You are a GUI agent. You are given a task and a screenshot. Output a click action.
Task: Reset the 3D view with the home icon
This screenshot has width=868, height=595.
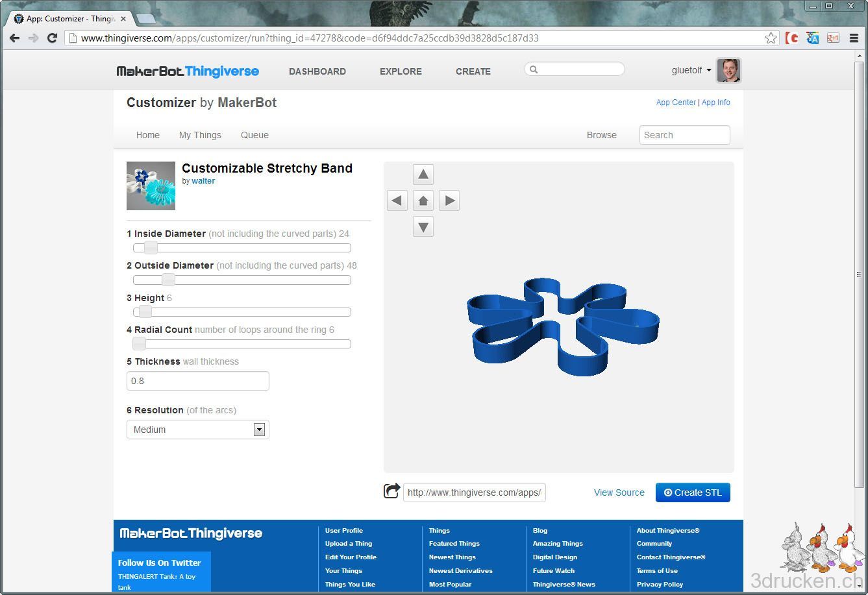coord(423,200)
